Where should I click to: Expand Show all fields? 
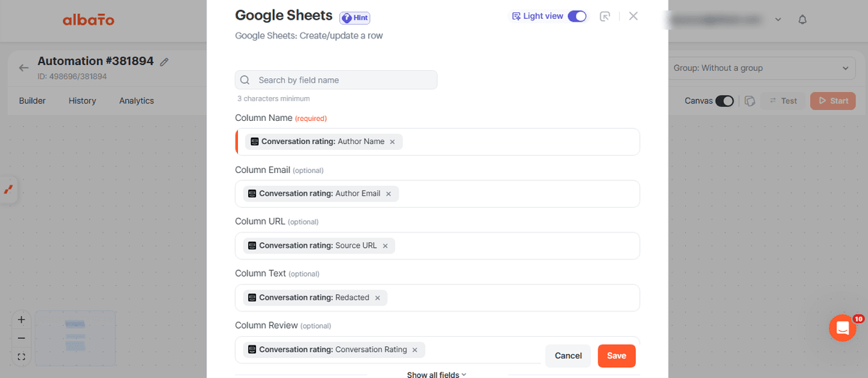436,374
